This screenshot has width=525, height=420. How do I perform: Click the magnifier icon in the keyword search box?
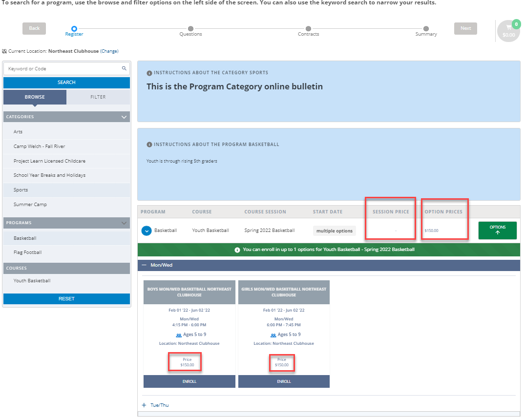pos(124,68)
